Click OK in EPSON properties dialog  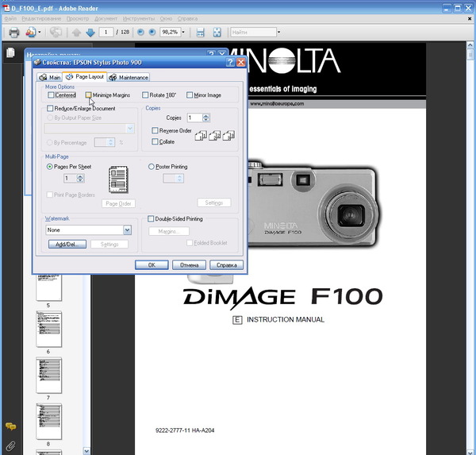click(152, 264)
